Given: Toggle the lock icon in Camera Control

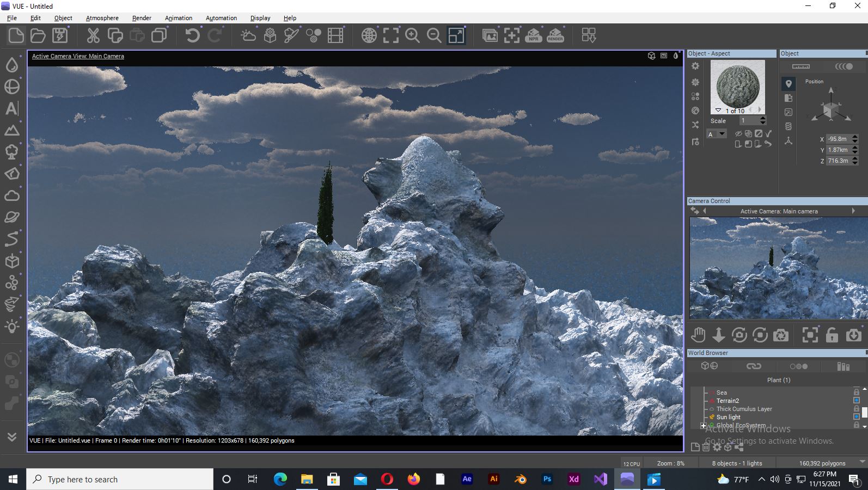Looking at the screenshot, I should pyautogui.click(x=832, y=335).
